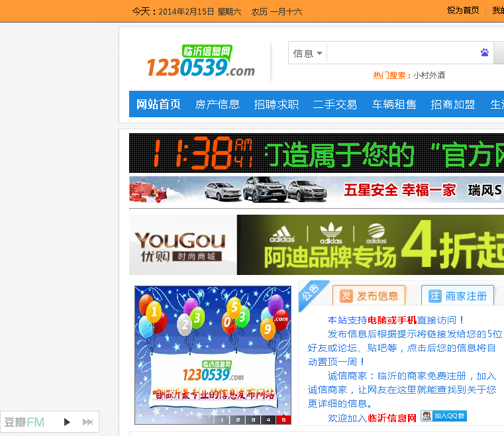The height and width of the screenshot is (436, 504).
Task: Click the 加入QQ群 button
Action: [x=444, y=416]
